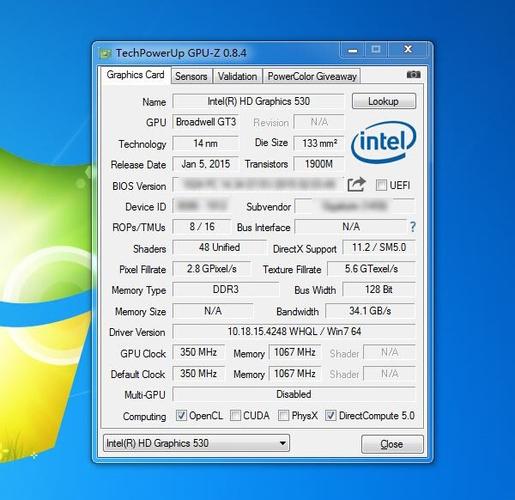Click the Lookup button
The width and height of the screenshot is (515, 500).
(x=384, y=101)
